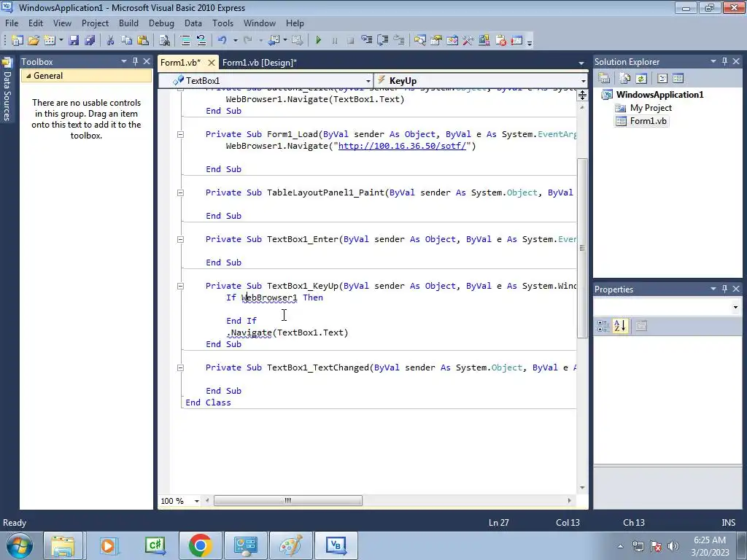Open the Toolbox window position dropdown arrow
The height and width of the screenshot is (560, 747).
124,61
